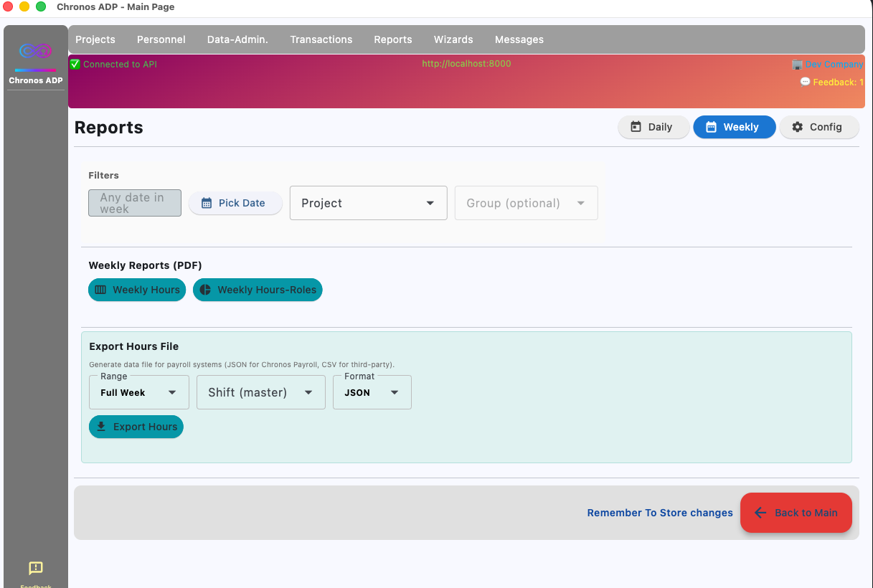
Task: Go Back to Main page
Action: tap(796, 513)
